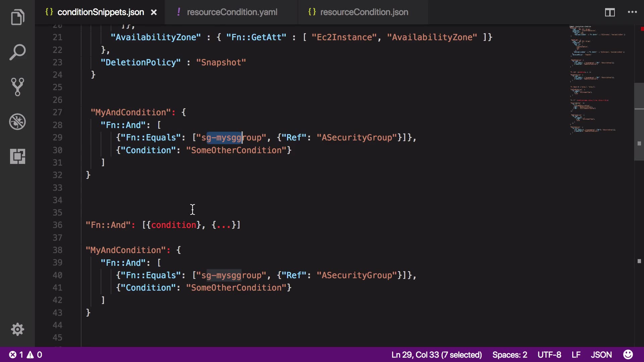The height and width of the screenshot is (362, 644).
Task: Open the Debug panel icon
Action: [x=17, y=122]
